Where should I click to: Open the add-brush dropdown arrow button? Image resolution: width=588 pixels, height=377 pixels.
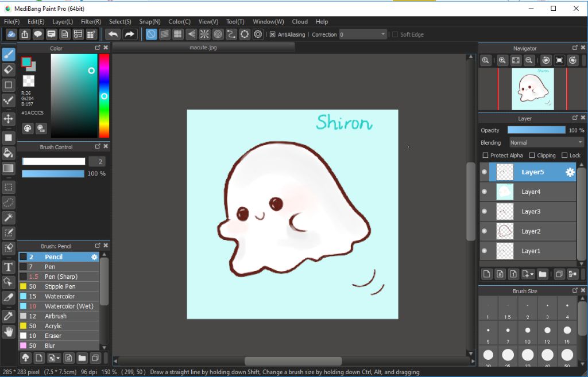click(53, 358)
